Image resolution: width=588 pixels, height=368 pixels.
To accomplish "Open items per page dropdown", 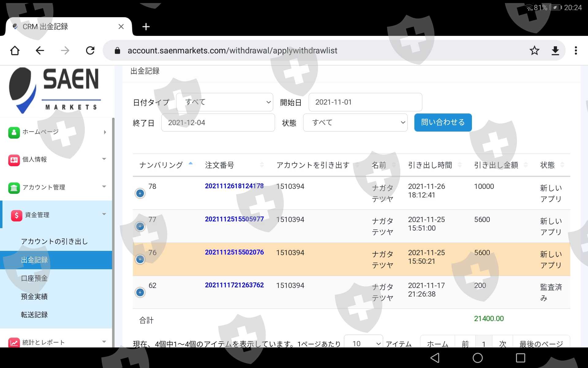I will [x=363, y=343].
